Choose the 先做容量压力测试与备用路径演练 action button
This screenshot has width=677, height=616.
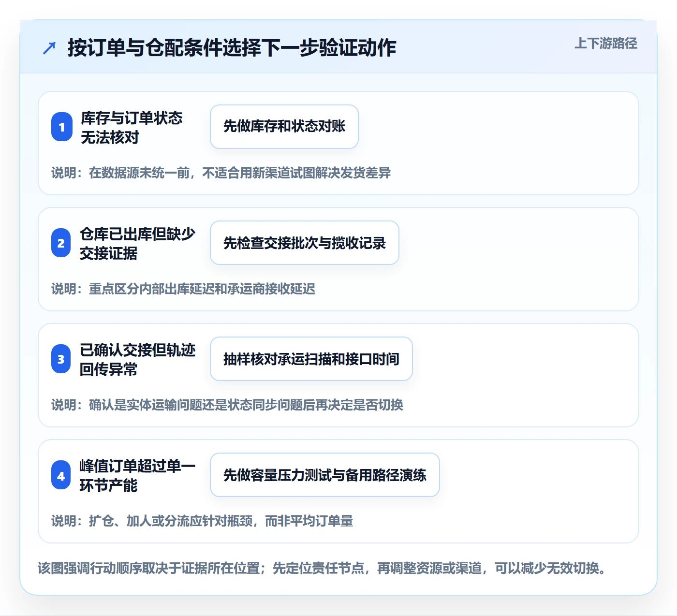[325, 475]
